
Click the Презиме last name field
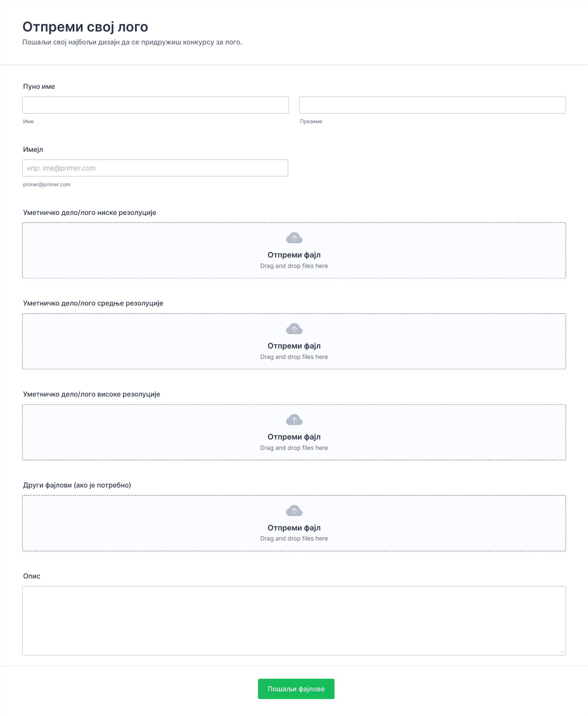[x=433, y=105]
